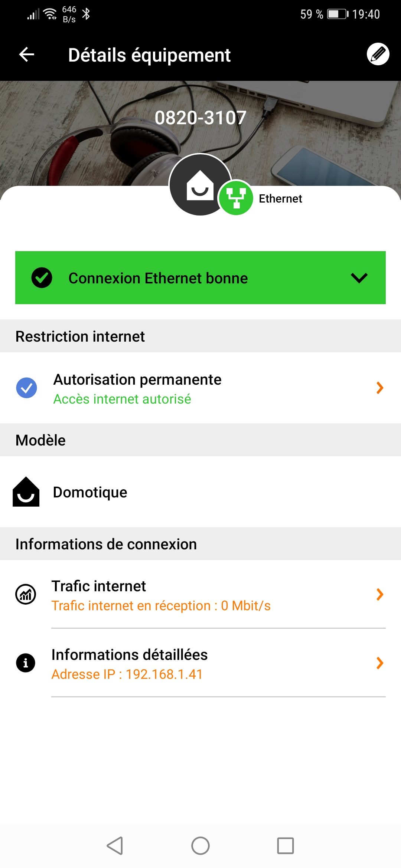
Task: Tap Accès internet autorisé link text
Action: (x=122, y=399)
